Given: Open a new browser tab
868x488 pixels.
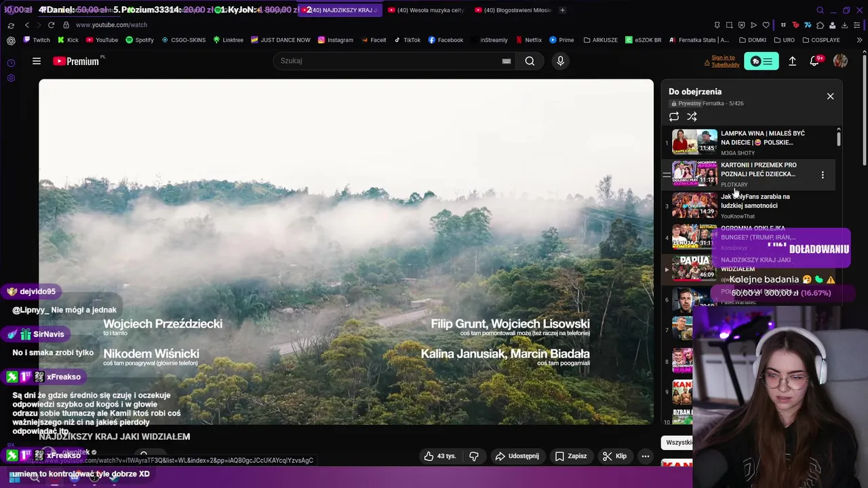Looking at the screenshot, I should tap(562, 10).
